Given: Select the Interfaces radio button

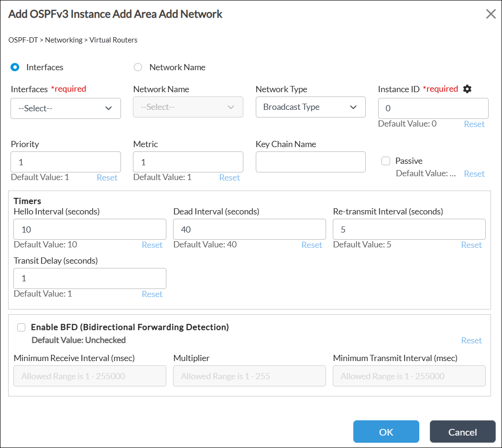Looking at the screenshot, I should 14,67.
